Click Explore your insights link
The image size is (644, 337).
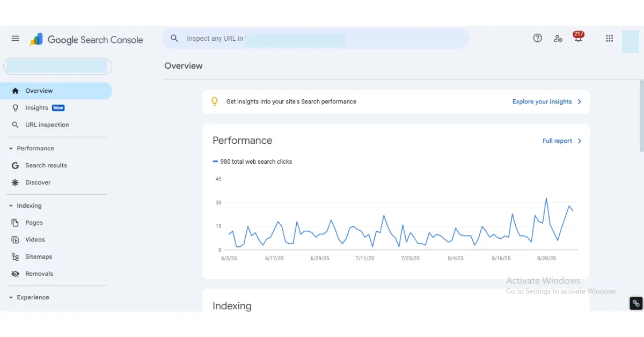coord(542,101)
